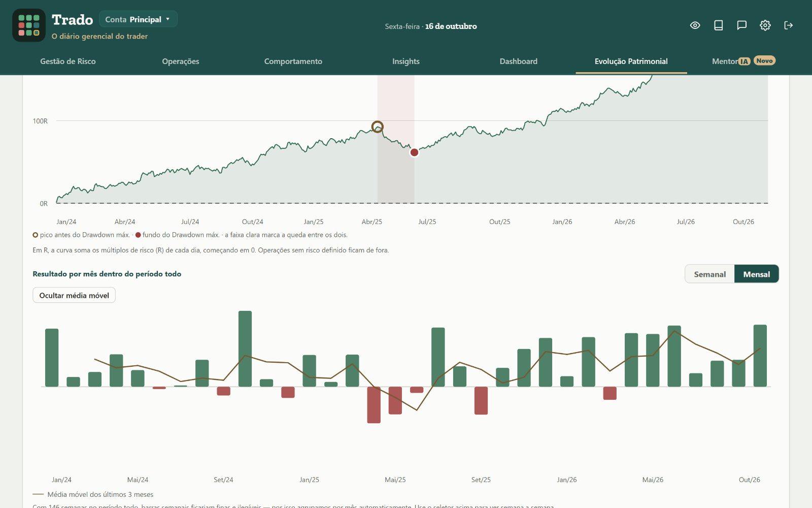Image resolution: width=812 pixels, height=508 pixels.
Task: Select the Mensal grouping toggle
Action: 757,274
